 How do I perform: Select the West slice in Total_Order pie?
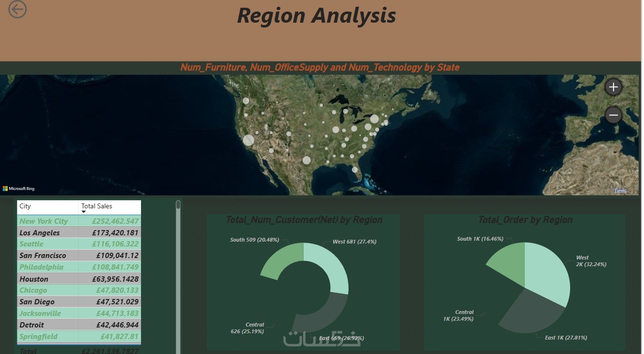click(x=548, y=270)
